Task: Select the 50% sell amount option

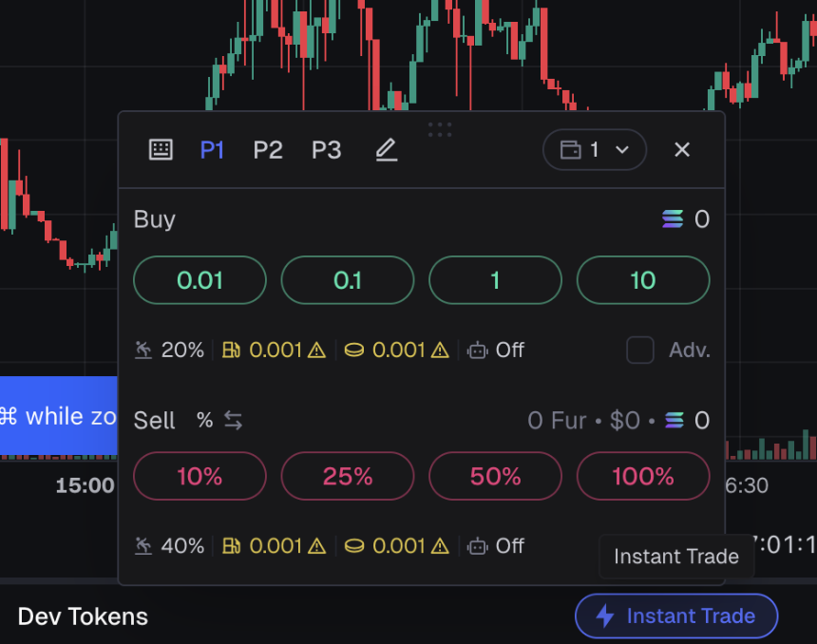Action: pos(495,477)
